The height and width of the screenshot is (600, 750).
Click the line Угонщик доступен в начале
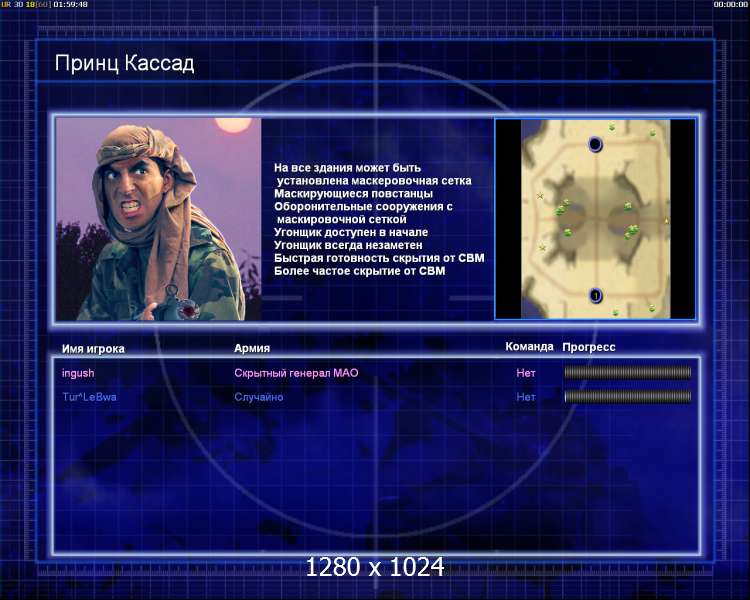point(351,233)
